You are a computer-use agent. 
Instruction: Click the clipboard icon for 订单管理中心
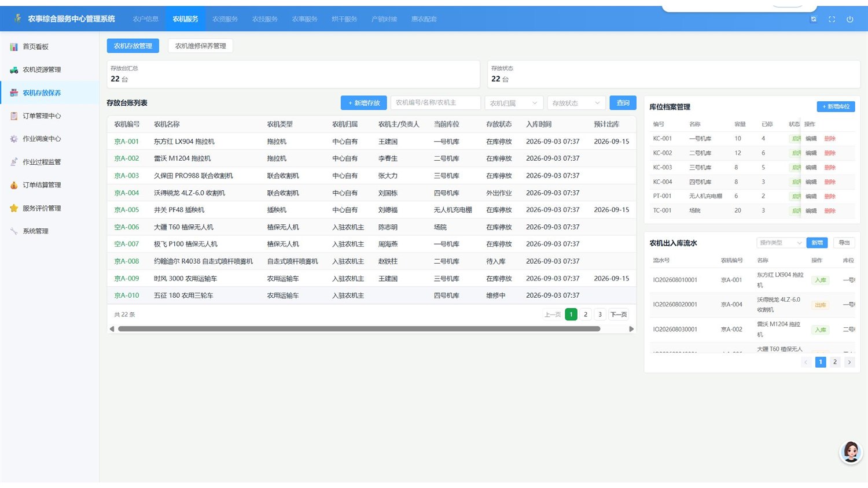pos(14,116)
